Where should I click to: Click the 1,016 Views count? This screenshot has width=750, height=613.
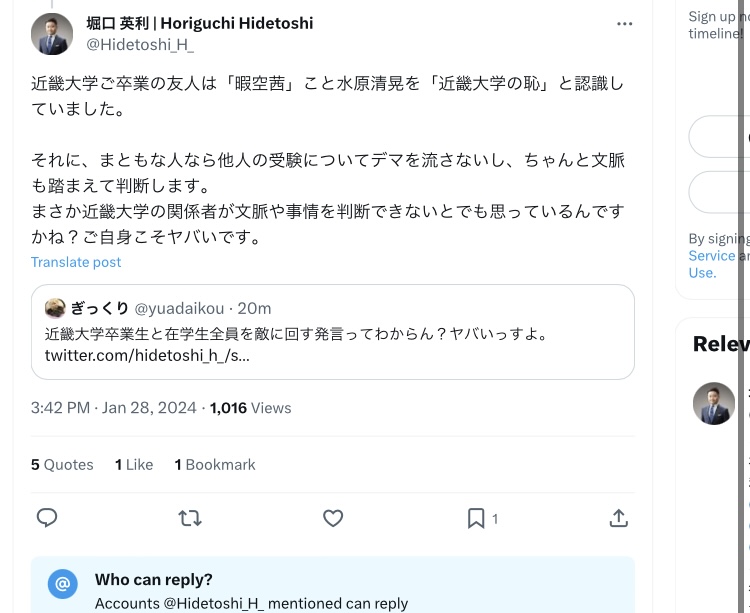pos(250,408)
